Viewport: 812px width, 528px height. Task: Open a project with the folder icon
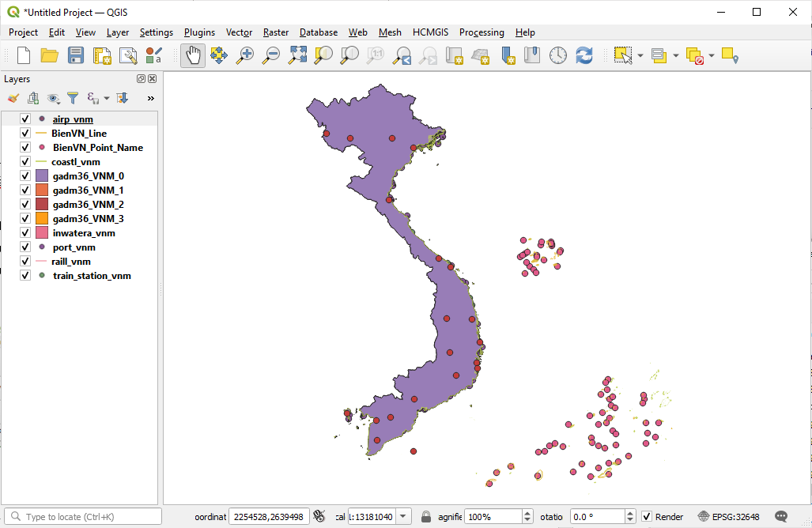pos(50,55)
